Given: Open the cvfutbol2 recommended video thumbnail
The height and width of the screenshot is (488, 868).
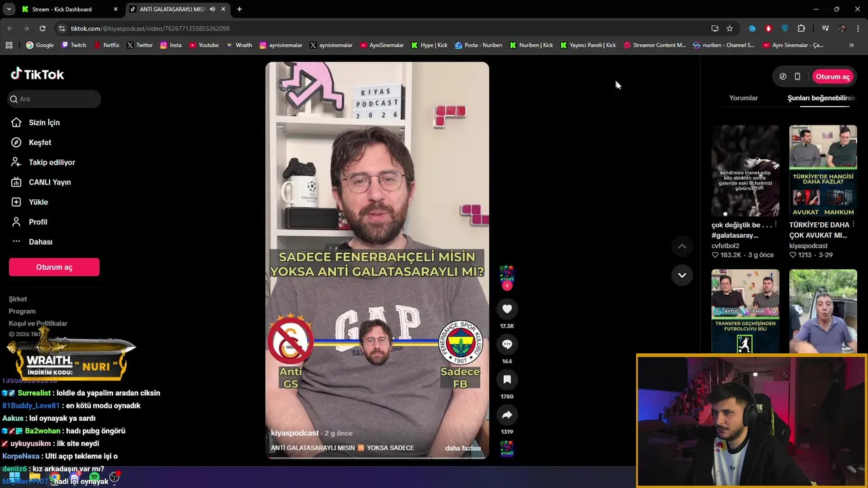Looking at the screenshot, I should coord(745,171).
